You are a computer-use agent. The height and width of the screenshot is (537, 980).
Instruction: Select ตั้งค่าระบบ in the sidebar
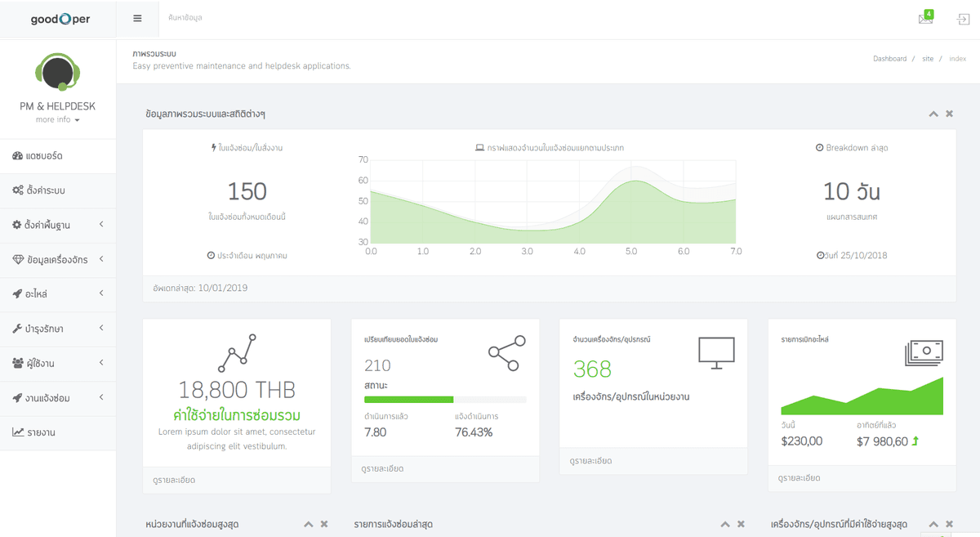58,190
